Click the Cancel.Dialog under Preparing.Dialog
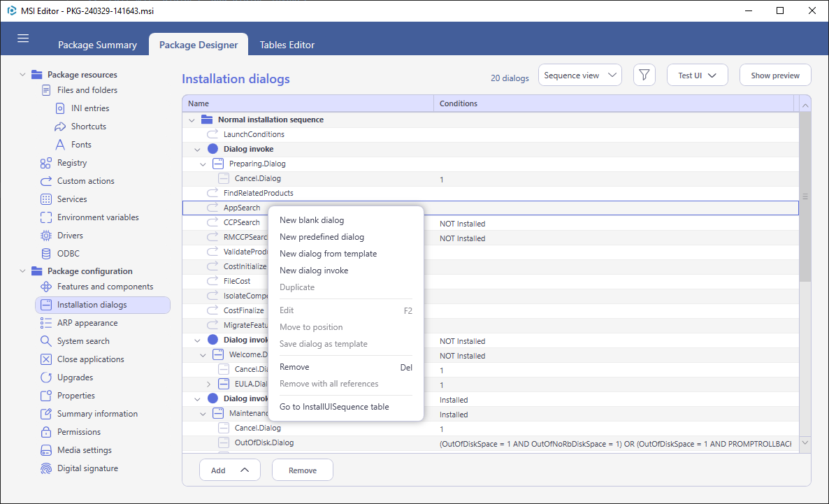 point(490,179)
